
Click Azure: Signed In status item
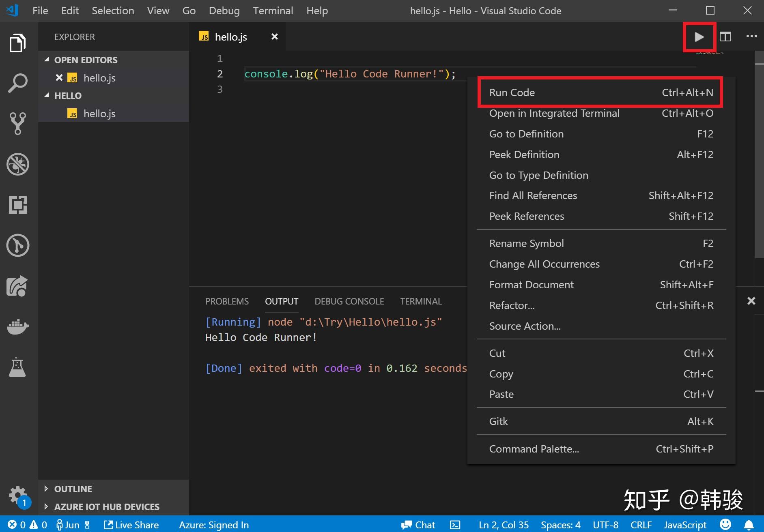click(214, 525)
